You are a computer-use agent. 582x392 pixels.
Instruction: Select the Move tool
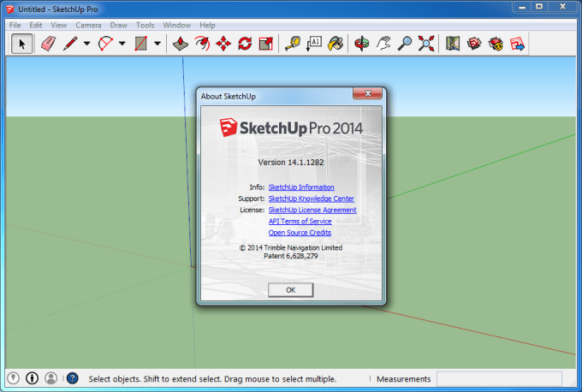(223, 44)
